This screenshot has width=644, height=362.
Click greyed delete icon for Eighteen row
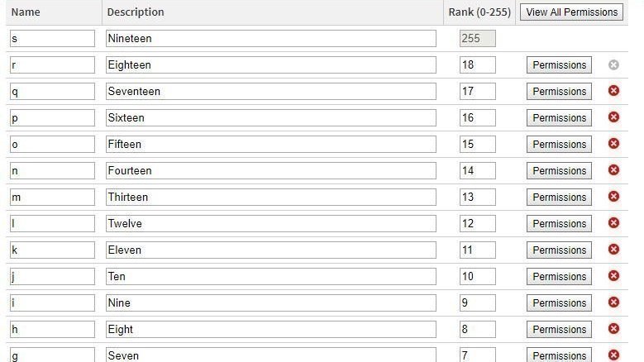pyautogui.click(x=613, y=64)
